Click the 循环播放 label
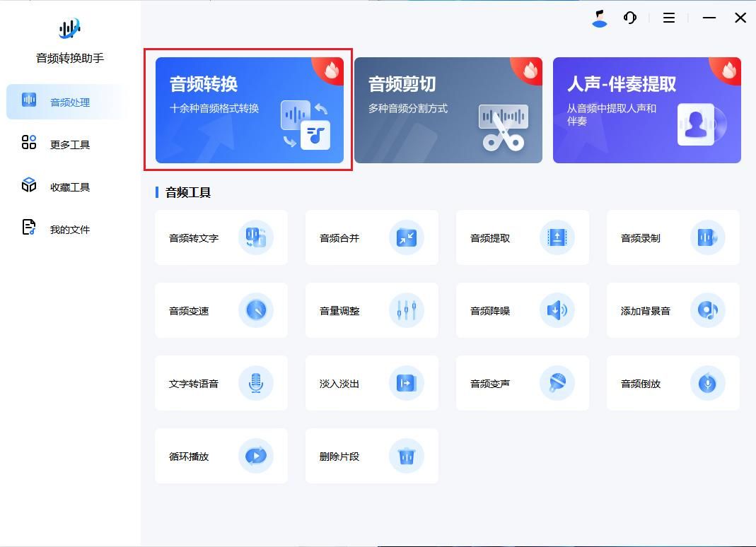 (x=189, y=457)
